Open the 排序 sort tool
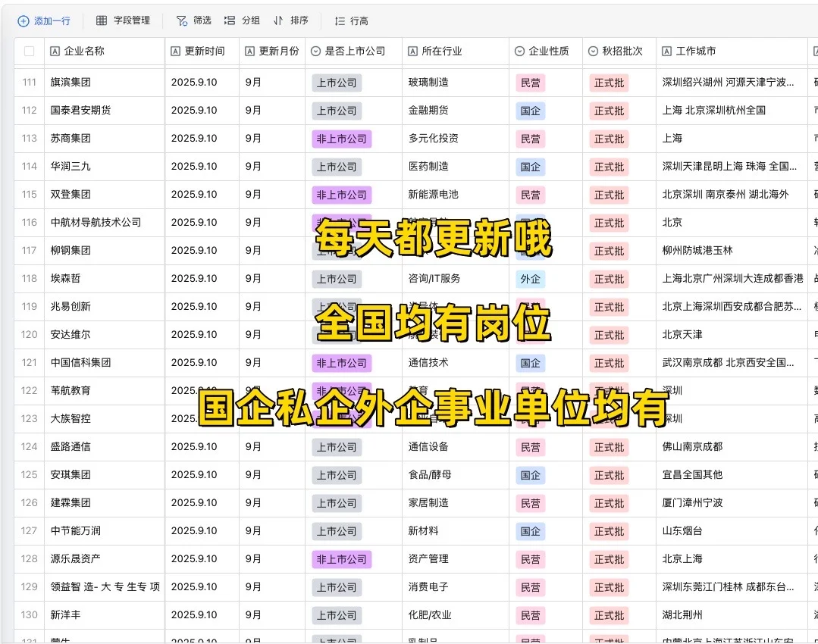Screen dimensions: 818x644 tap(290, 20)
